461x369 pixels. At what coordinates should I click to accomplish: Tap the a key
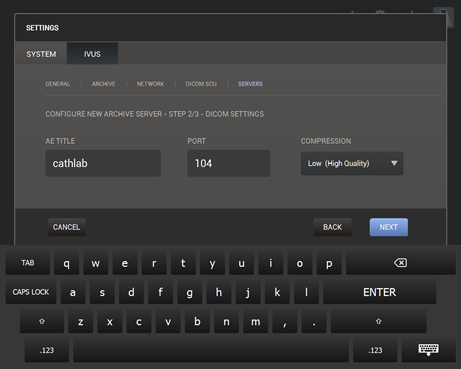73,292
